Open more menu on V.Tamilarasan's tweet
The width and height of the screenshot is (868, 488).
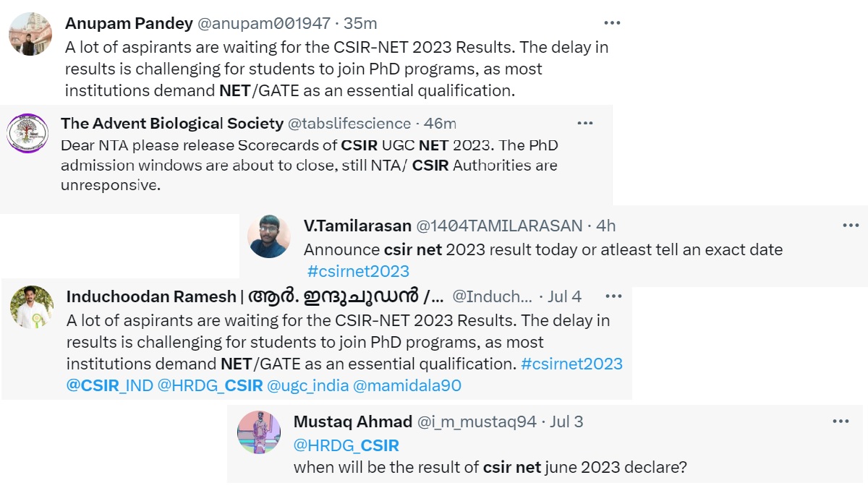pyautogui.click(x=851, y=226)
